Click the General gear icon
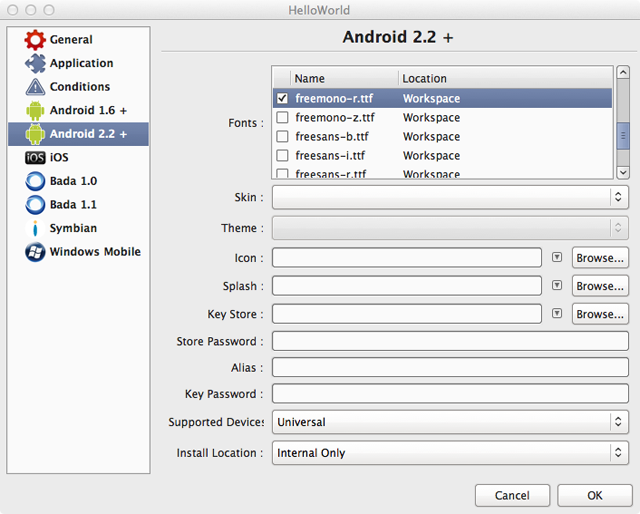 click(35, 40)
